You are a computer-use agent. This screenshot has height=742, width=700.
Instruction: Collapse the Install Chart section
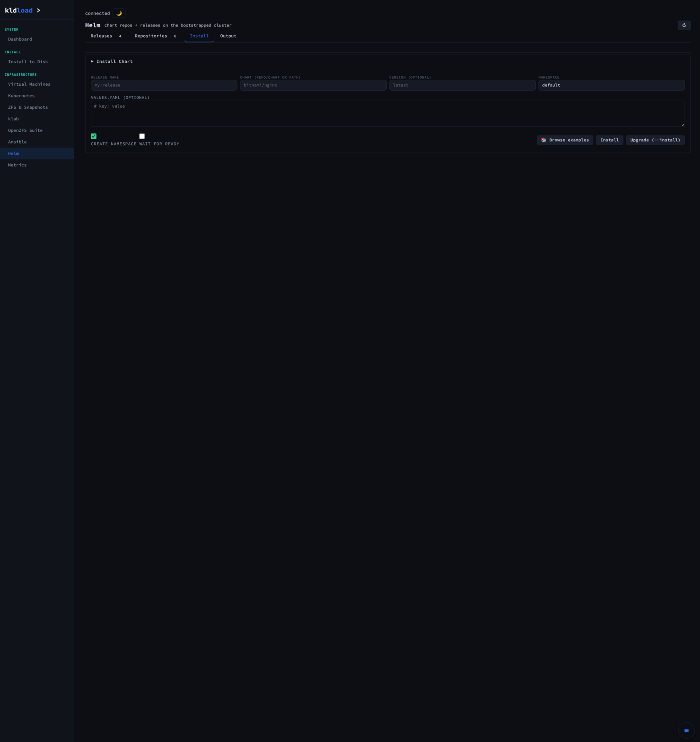tap(112, 61)
